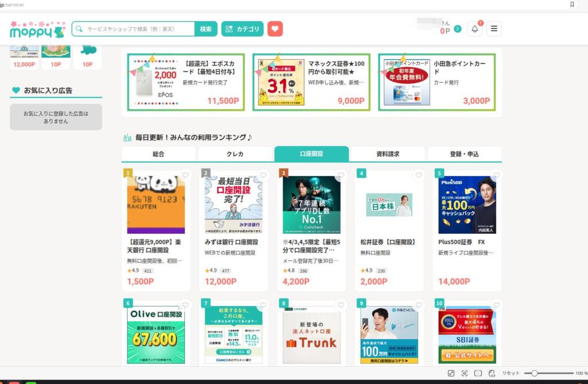The width and height of the screenshot is (588, 384).
Task: Open the カテゴリ dropdown
Action: click(x=242, y=29)
